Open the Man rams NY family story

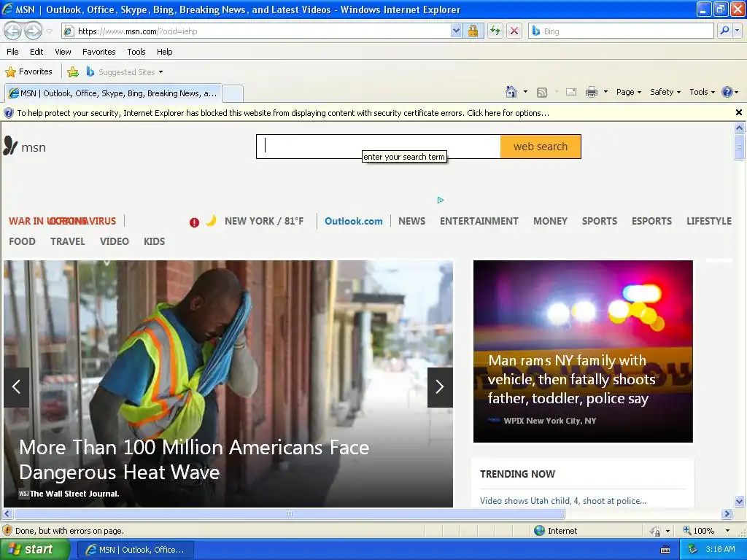click(571, 379)
